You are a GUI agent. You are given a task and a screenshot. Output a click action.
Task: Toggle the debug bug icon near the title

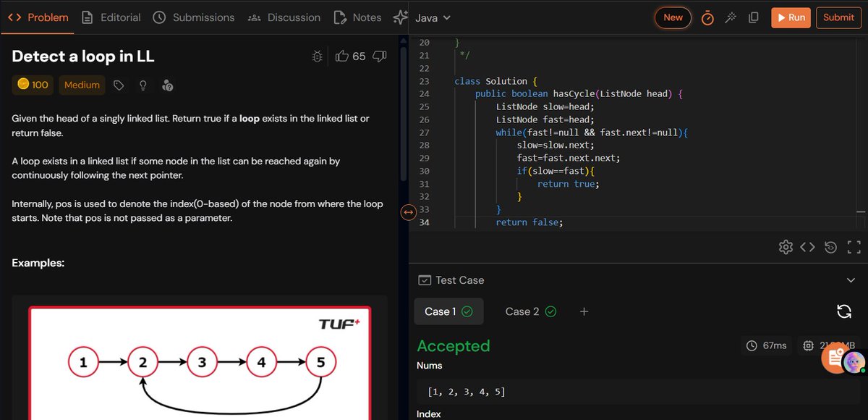tap(317, 56)
